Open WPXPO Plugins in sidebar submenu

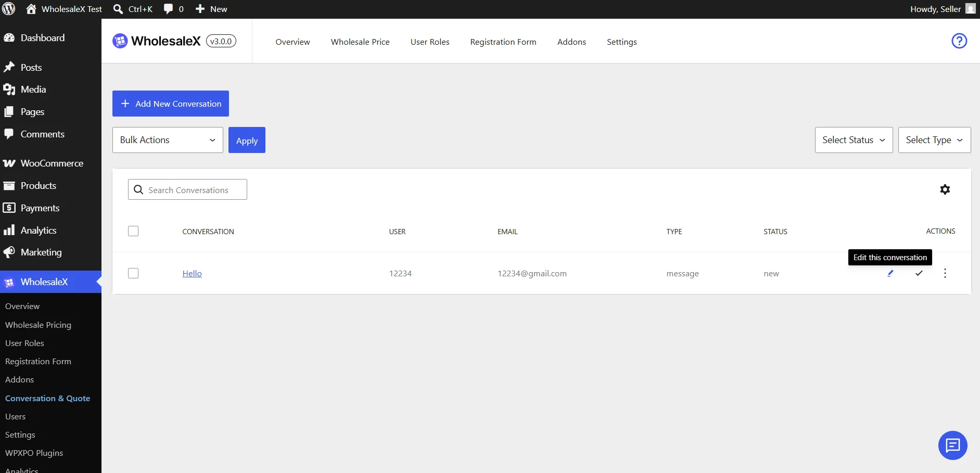[34, 453]
